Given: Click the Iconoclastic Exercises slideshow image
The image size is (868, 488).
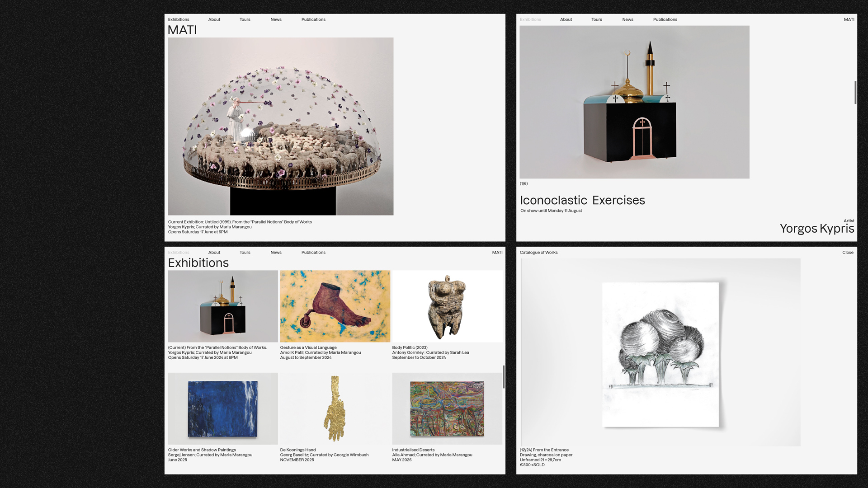Looking at the screenshot, I should click(634, 102).
